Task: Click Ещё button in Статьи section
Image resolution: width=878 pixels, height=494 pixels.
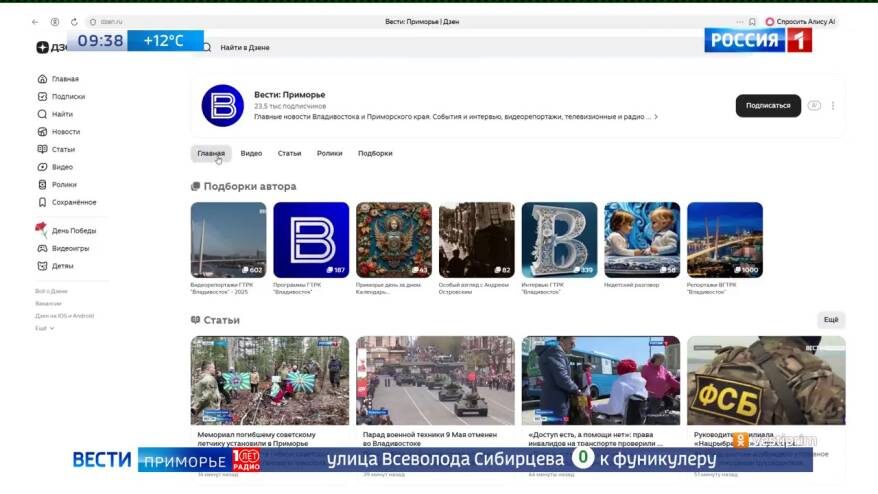Action: point(831,320)
